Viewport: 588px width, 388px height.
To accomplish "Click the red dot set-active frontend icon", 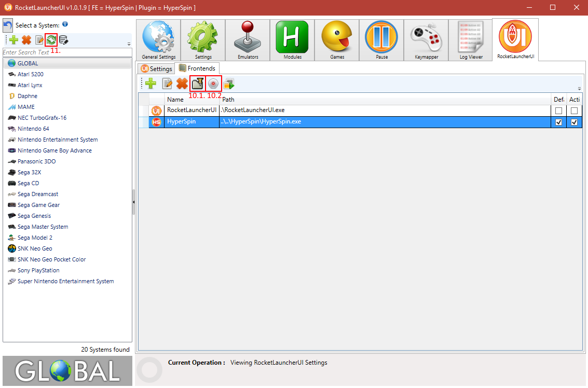I will point(213,83).
